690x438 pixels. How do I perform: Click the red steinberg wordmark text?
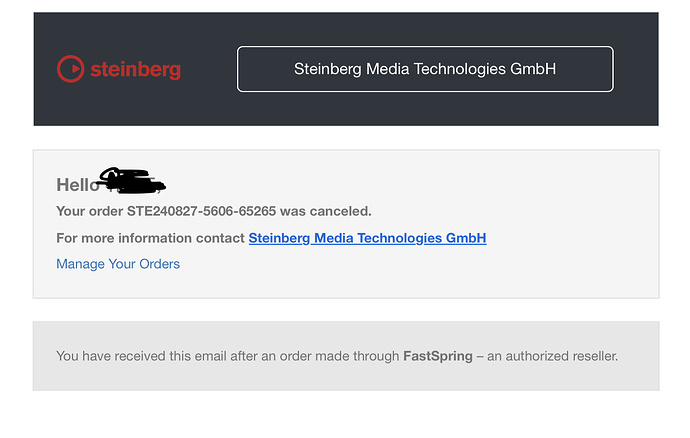coord(135,69)
